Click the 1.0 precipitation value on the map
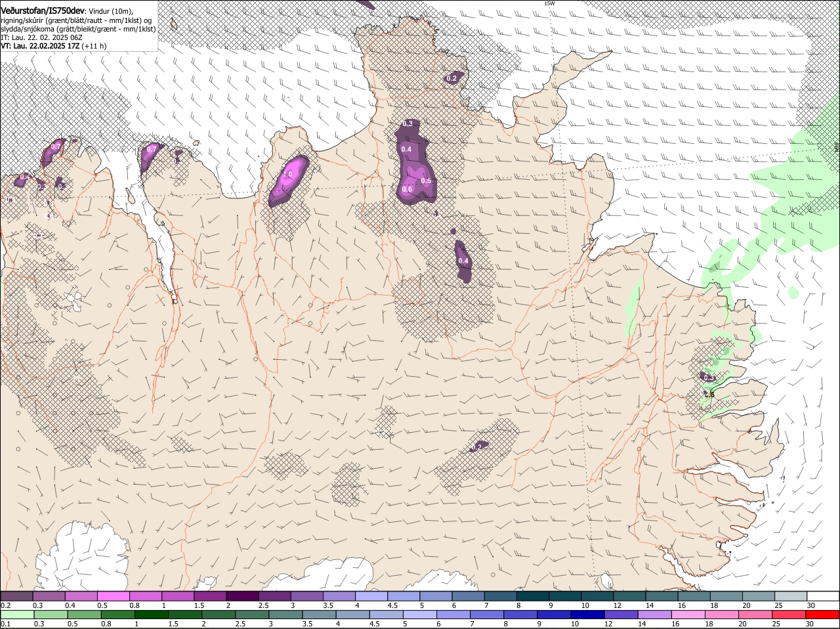The height and width of the screenshot is (629, 840). (x=287, y=175)
